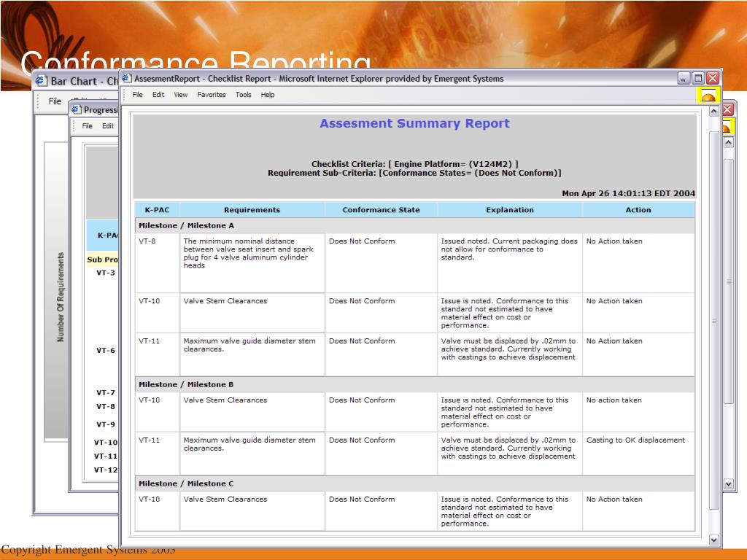The width and height of the screenshot is (747, 560).
Task: Click the 'Milestone / Milestone C' row
Action: coord(415,483)
